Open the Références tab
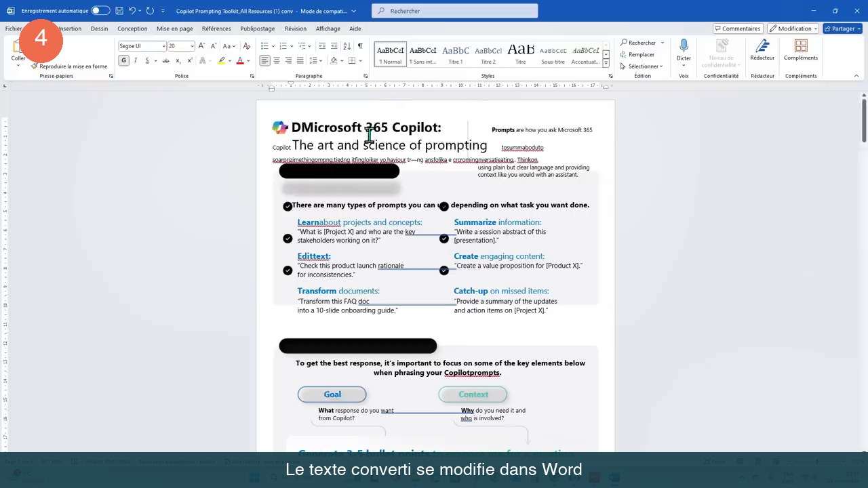 pyautogui.click(x=216, y=28)
